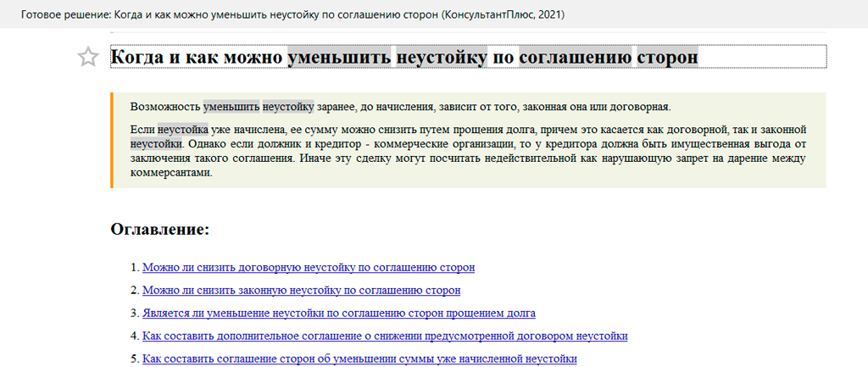This screenshot has width=868, height=367.
Task: Click the 'Оглавление:' heading
Action: [x=160, y=229]
